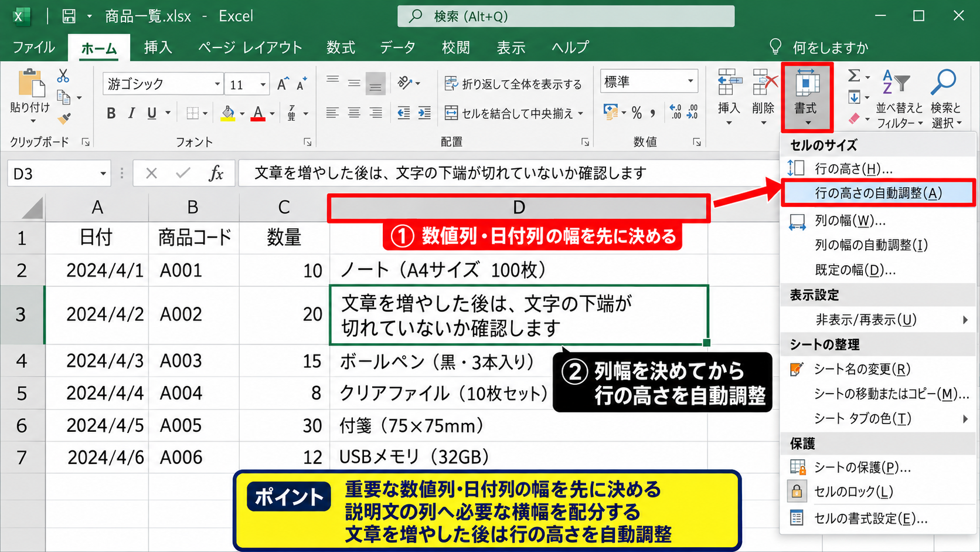Click the Name Box showing D3
The width and height of the screenshot is (980, 552).
[59, 174]
